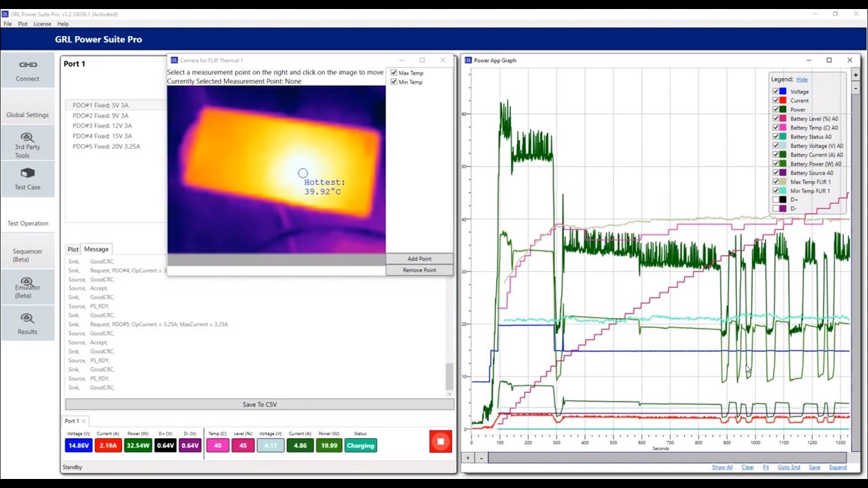Click the Save To CSV button

click(x=259, y=405)
